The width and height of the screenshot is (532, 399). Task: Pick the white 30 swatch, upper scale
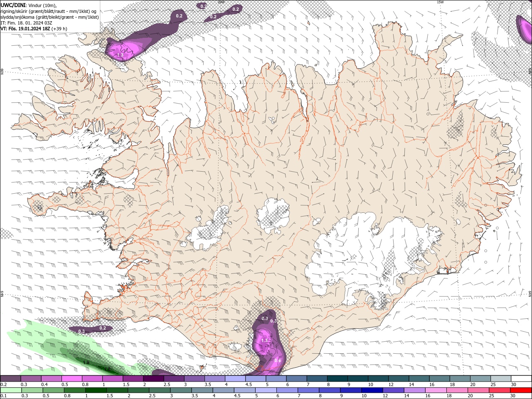click(521, 379)
